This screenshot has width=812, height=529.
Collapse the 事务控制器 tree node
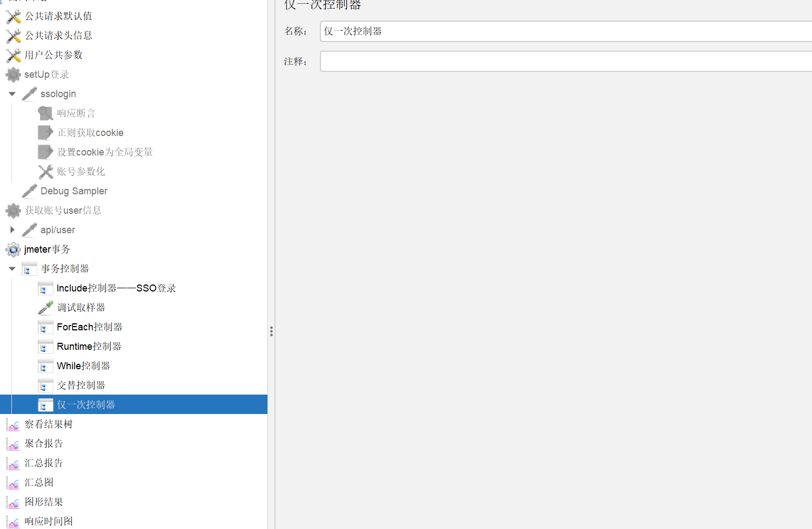coord(12,269)
